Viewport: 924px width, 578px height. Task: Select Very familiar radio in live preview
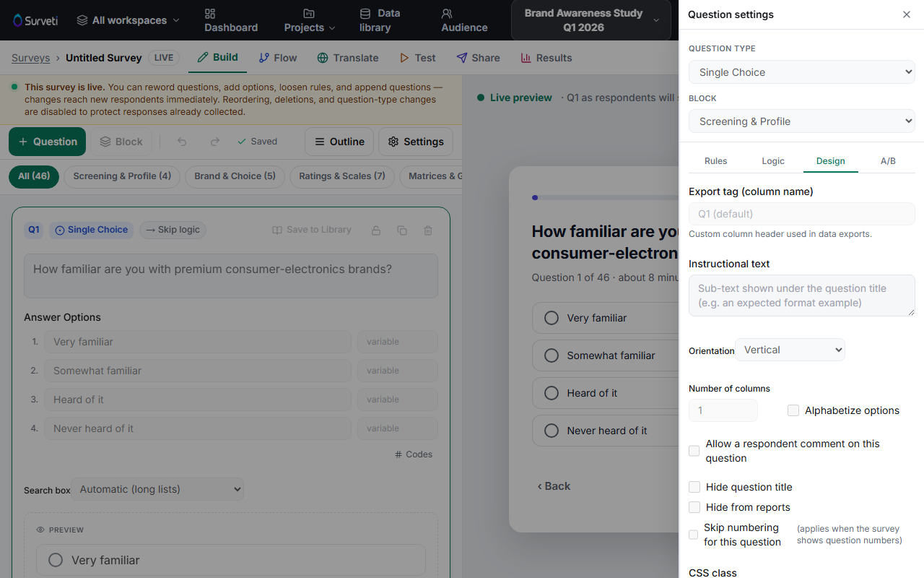[x=552, y=318]
